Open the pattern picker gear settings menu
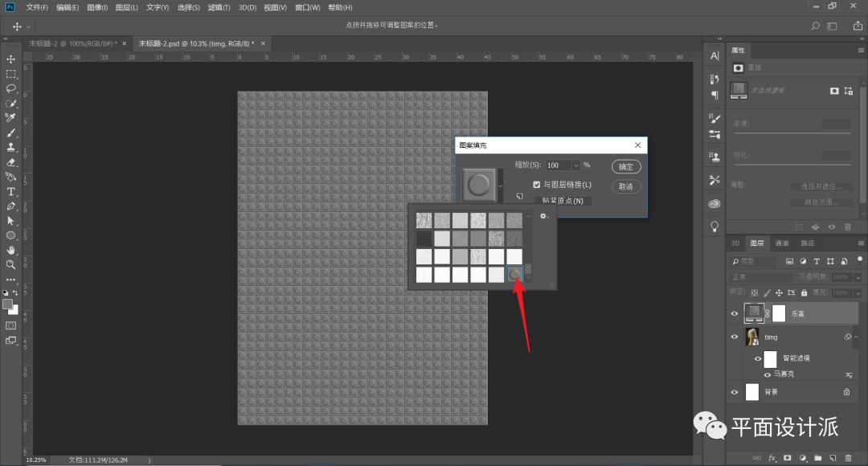The height and width of the screenshot is (466, 868). click(x=544, y=216)
